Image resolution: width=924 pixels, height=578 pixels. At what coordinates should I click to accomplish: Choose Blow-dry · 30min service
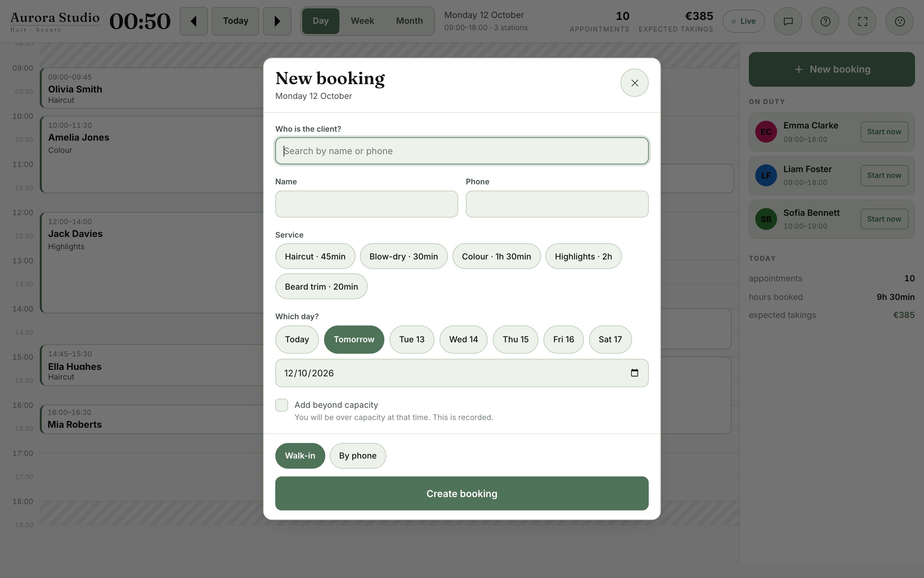pos(404,257)
